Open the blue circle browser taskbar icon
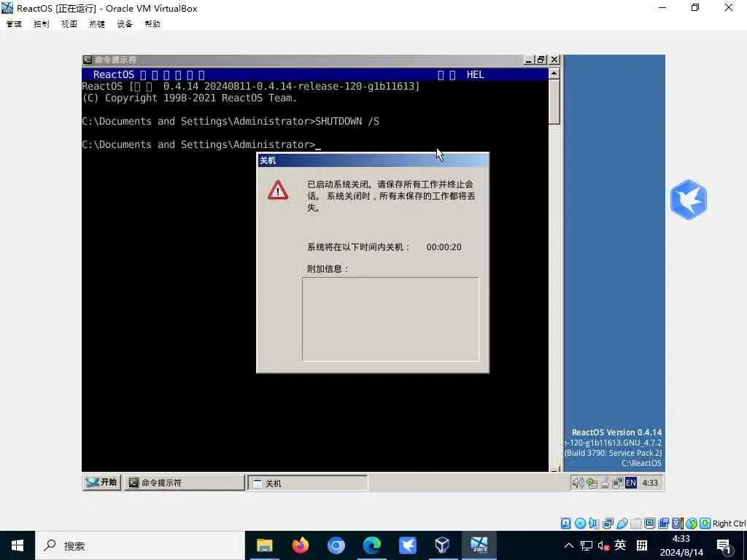The image size is (747, 560). pyautogui.click(x=336, y=545)
